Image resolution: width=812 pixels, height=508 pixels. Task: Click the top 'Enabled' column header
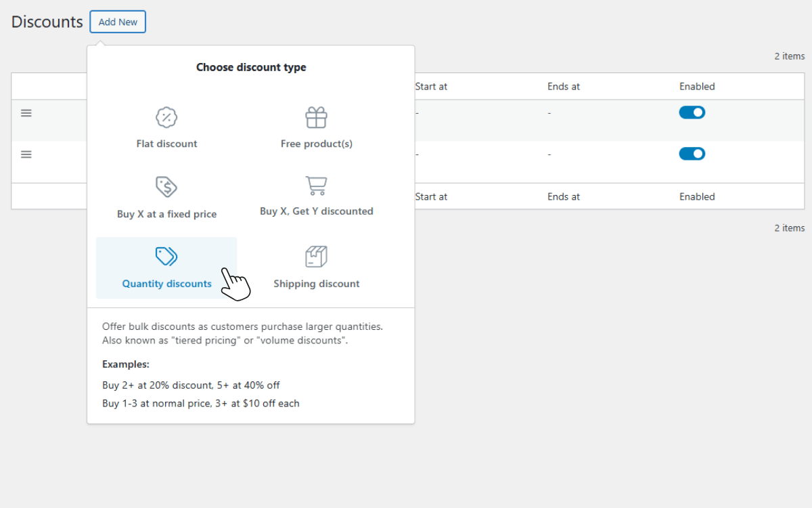point(697,87)
